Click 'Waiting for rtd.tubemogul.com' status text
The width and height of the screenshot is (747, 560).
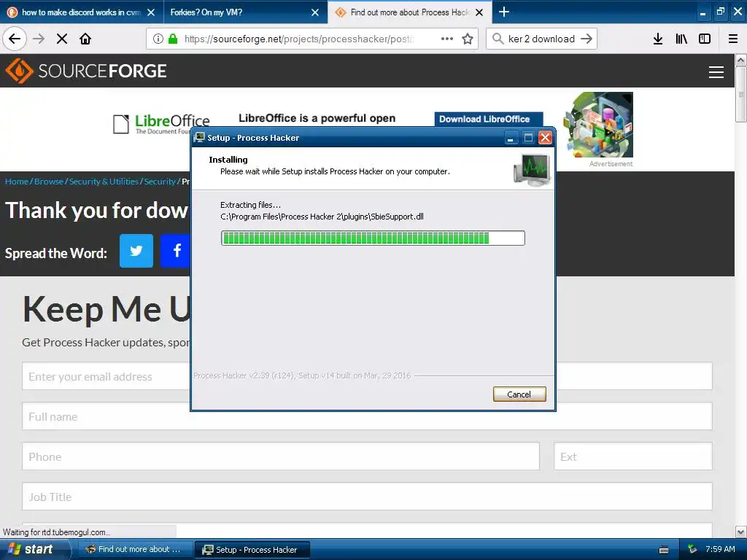56,532
